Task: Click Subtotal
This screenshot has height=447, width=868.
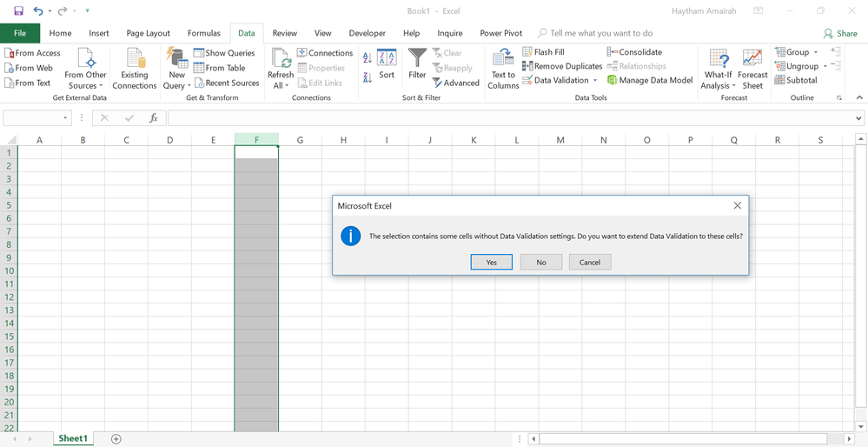Action: click(796, 80)
